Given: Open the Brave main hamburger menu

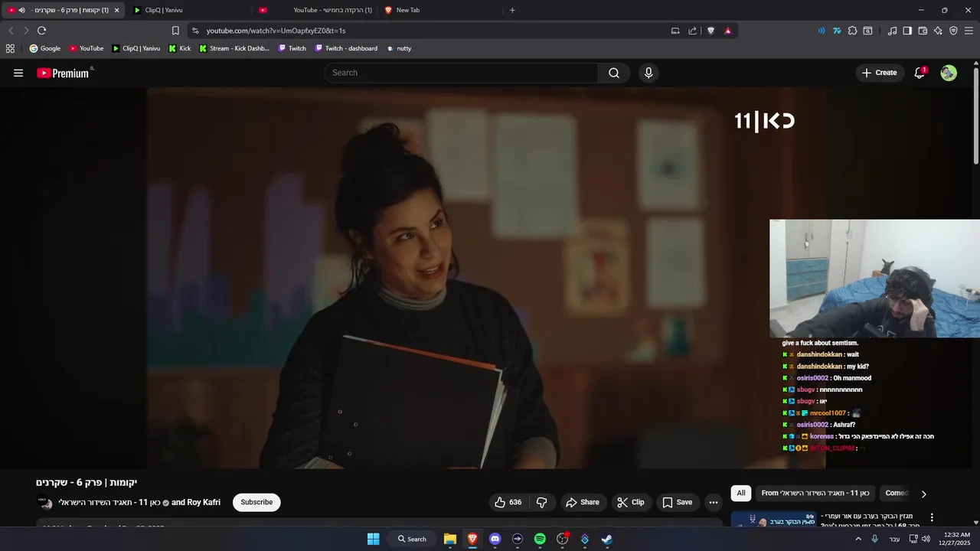Looking at the screenshot, I should (x=969, y=31).
